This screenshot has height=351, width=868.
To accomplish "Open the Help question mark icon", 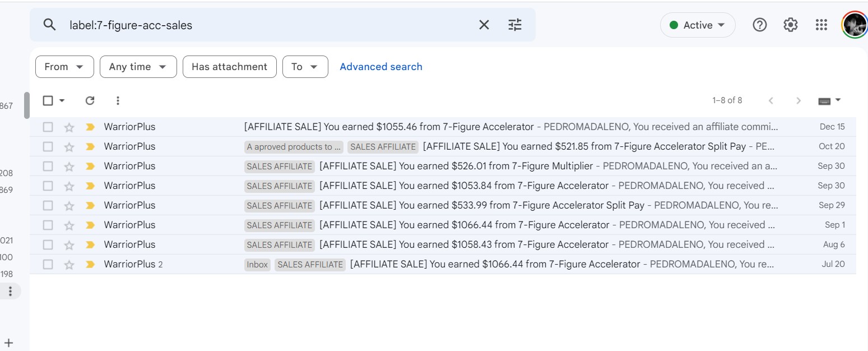I will (759, 25).
